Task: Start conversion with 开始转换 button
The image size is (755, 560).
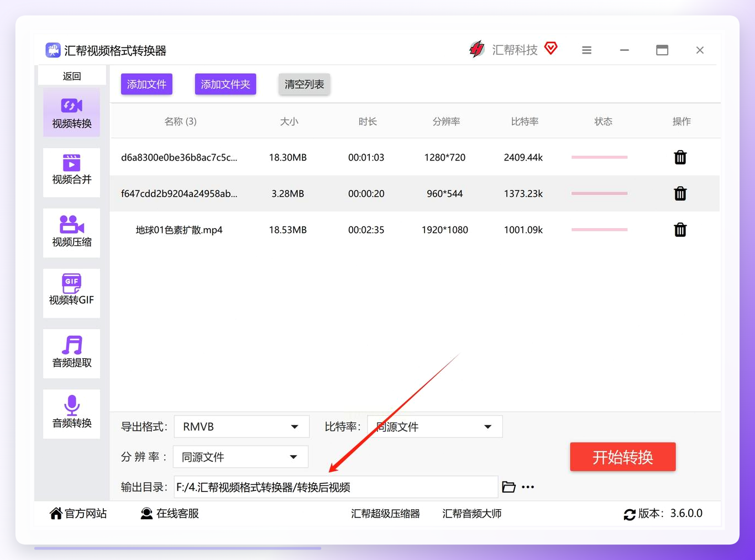Action: [623, 457]
